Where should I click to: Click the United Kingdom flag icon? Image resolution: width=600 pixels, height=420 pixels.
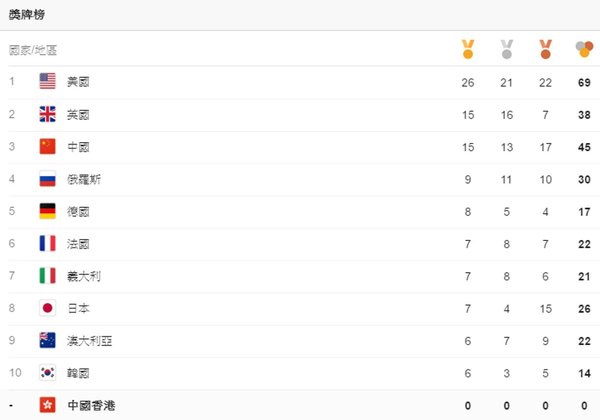pos(47,114)
